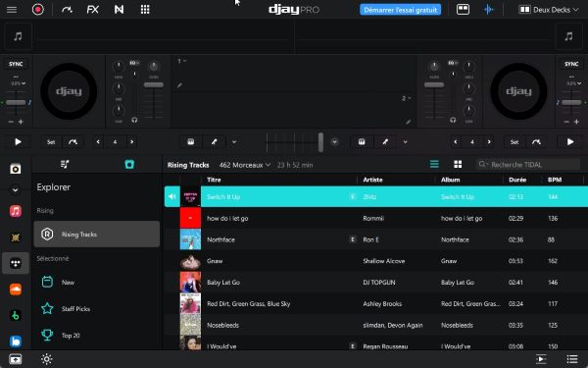
Task: Open the hamburger main menu
Action: click(x=12, y=10)
